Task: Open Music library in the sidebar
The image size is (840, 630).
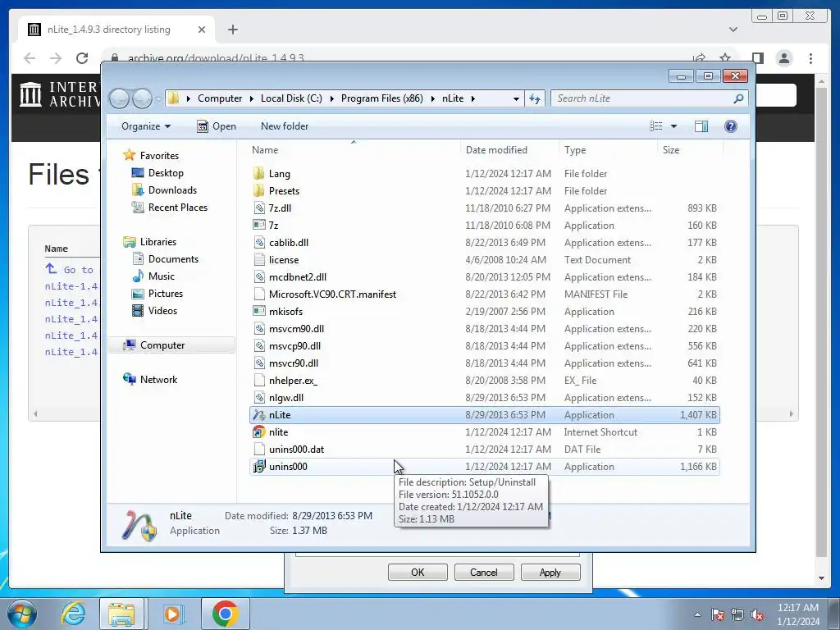Action: (x=162, y=276)
